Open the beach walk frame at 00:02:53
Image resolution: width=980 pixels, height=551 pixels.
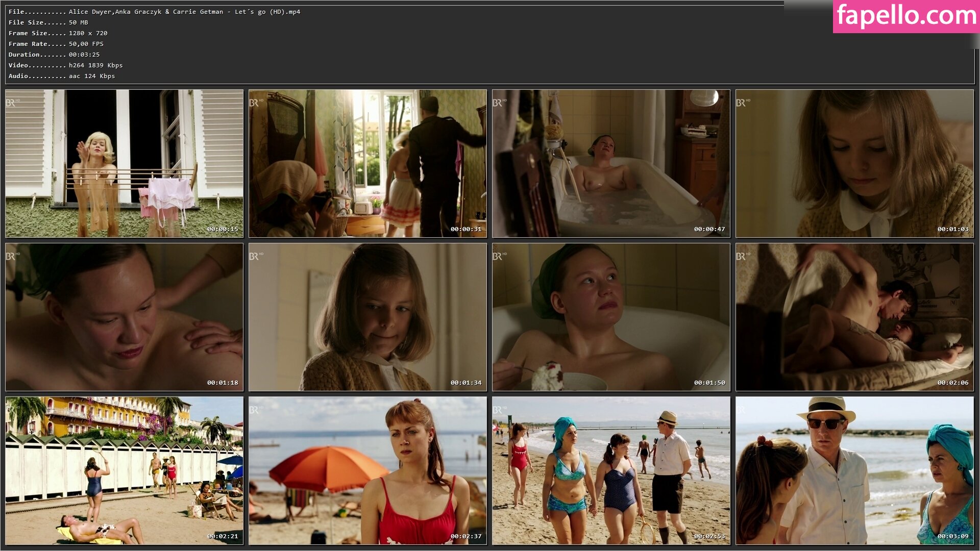click(611, 470)
